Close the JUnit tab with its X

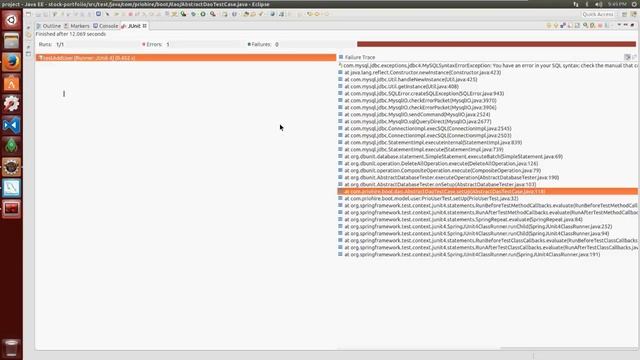(144, 26)
